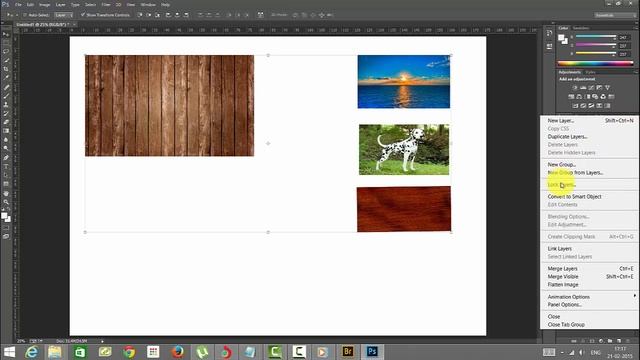
Task: Add a Levels adjustment
Action: click(583, 88)
